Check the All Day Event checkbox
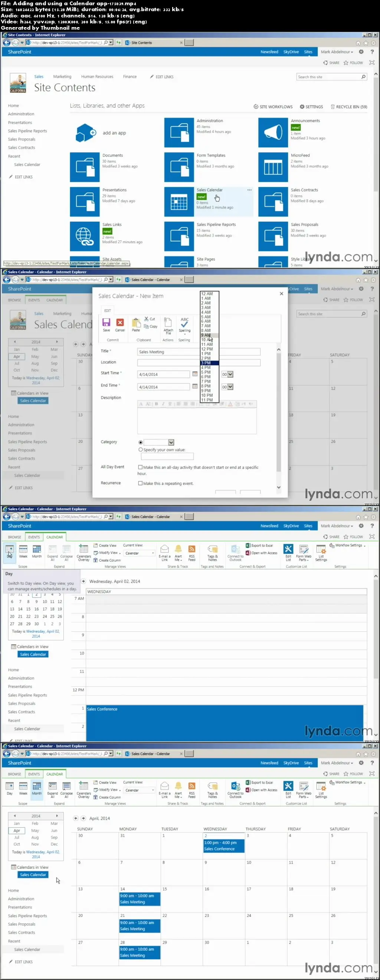 140,467
